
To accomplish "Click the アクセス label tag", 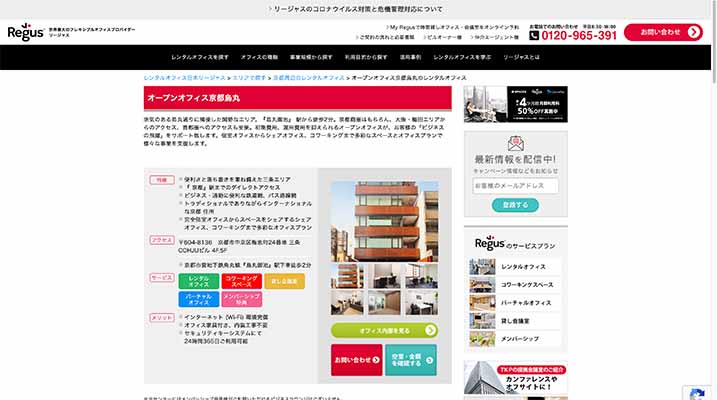I will [x=162, y=240].
